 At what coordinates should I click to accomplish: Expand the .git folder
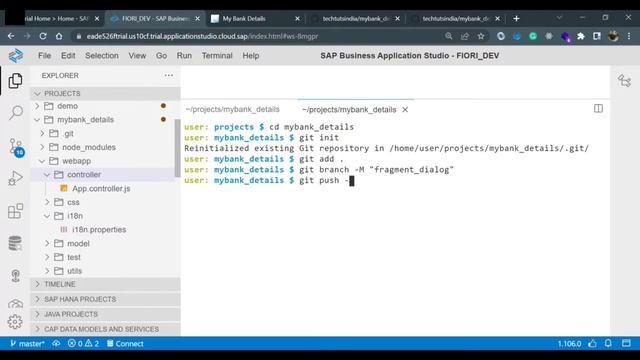coord(42,133)
